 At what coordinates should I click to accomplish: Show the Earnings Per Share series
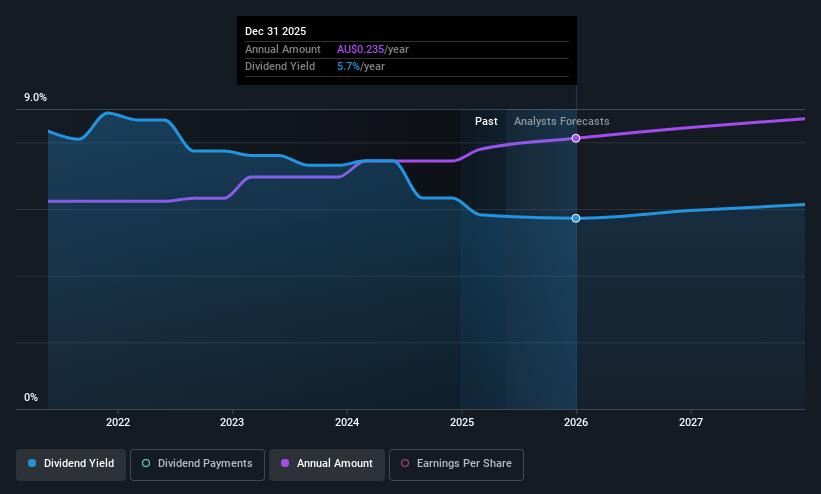pyautogui.click(x=456, y=465)
